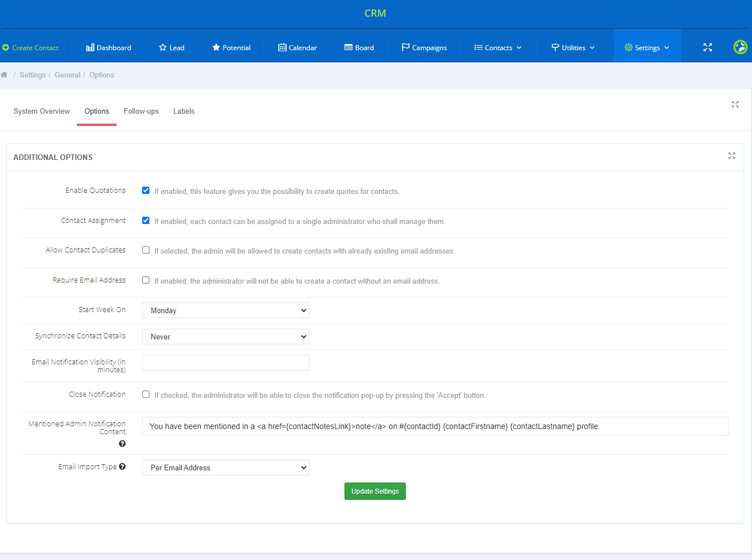Click the fullscreen icon in the navbar
The height and width of the screenshot is (560, 752).
pos(707,47)
